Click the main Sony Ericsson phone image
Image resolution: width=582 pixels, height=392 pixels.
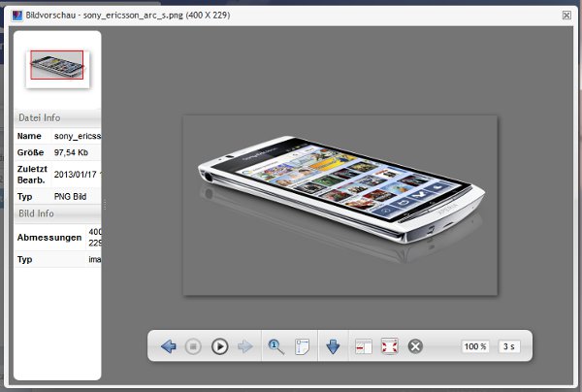[x=340, y=206]
